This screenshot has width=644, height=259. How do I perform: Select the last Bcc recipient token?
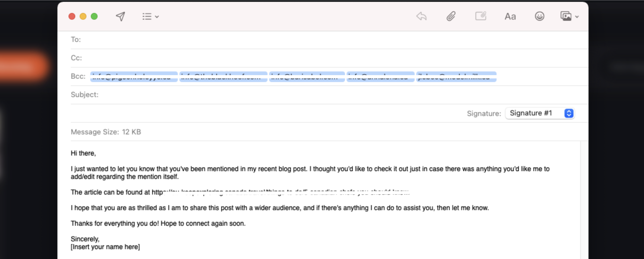pos(456,77)
